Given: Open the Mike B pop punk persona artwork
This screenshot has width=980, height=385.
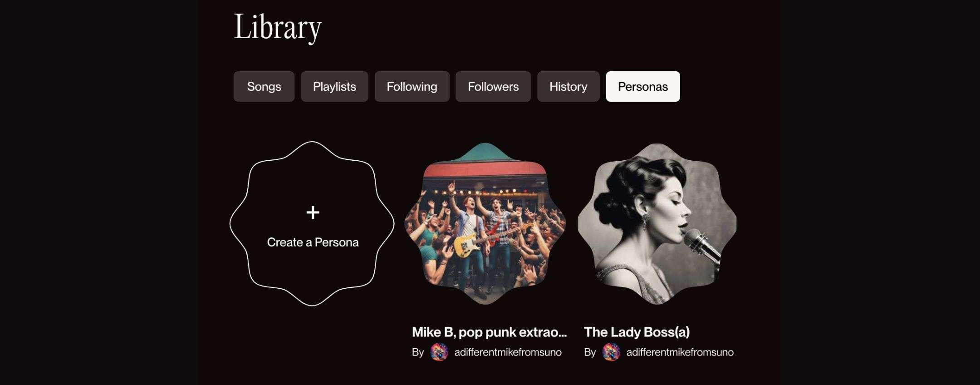Looking at the screenshot, I should click(x=485, y=223).
